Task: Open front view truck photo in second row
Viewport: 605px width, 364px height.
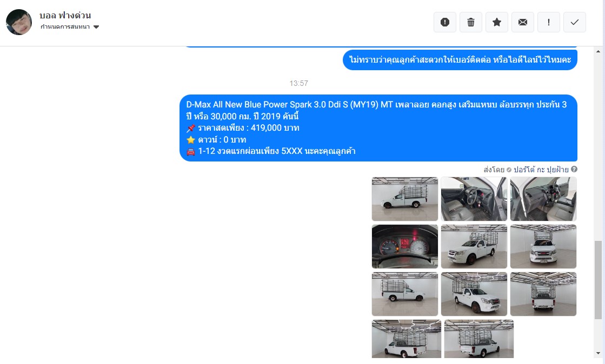Action: pos(543,246)
